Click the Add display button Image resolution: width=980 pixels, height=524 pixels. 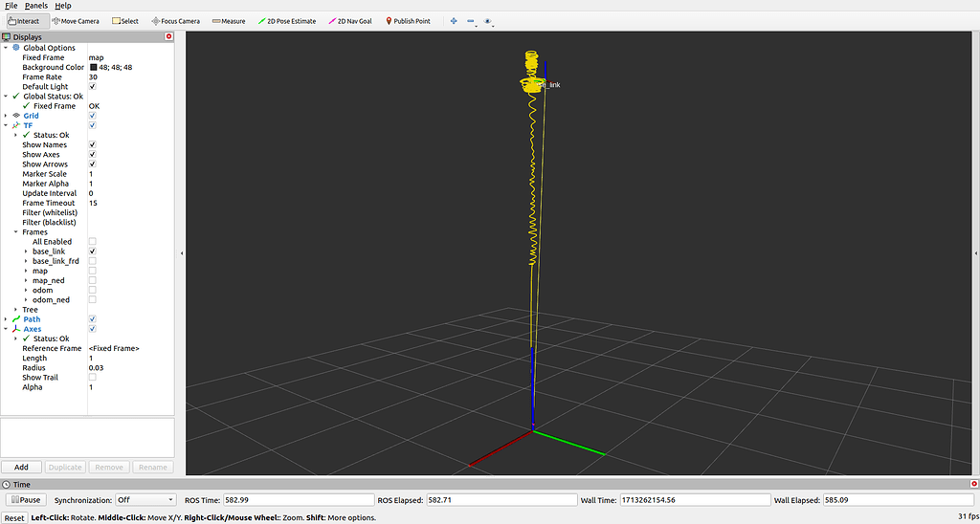tap(21, 468)
